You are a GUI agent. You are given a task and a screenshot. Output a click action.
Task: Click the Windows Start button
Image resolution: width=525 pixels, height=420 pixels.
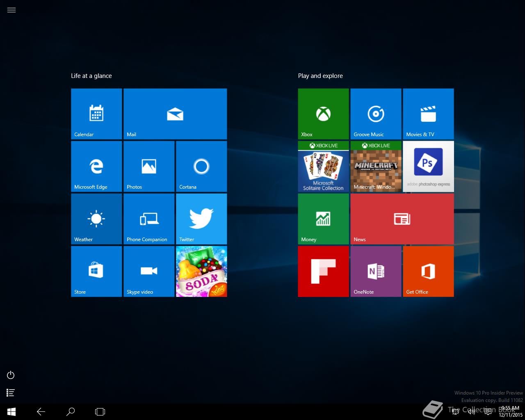point(11,412)
